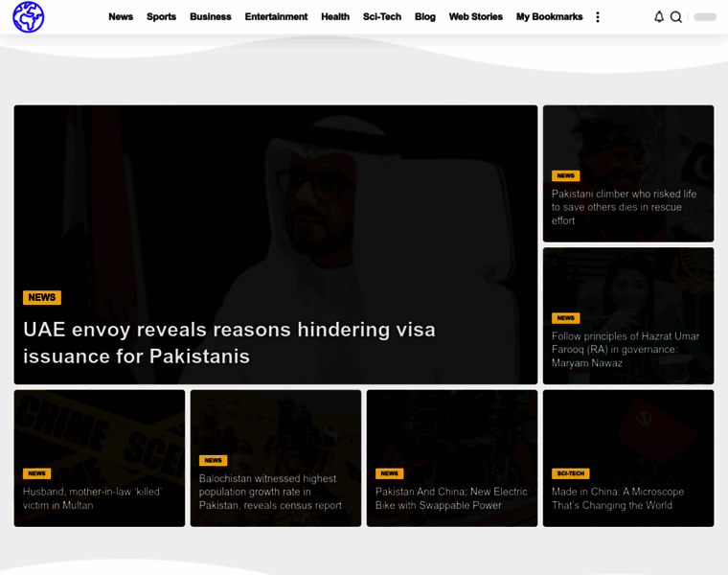The image size is (728, 575).
Task: Open My Bookmarks
Action: [x=549, y=16]
